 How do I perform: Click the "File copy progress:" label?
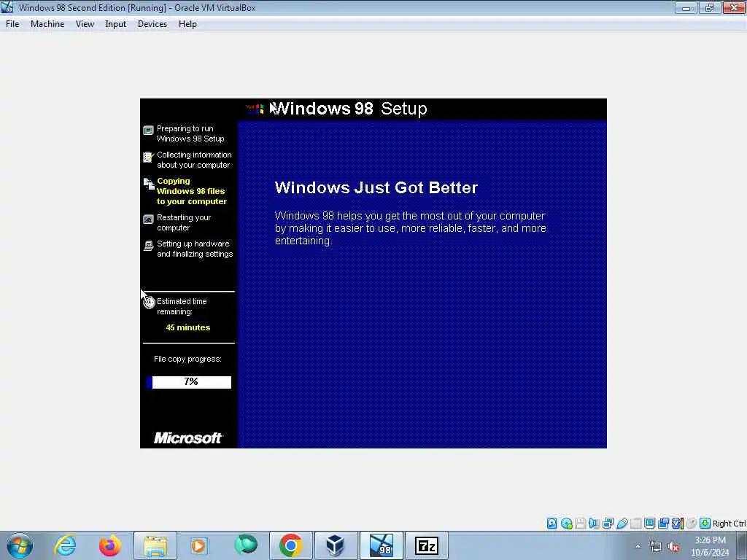[x=187, y=359]
